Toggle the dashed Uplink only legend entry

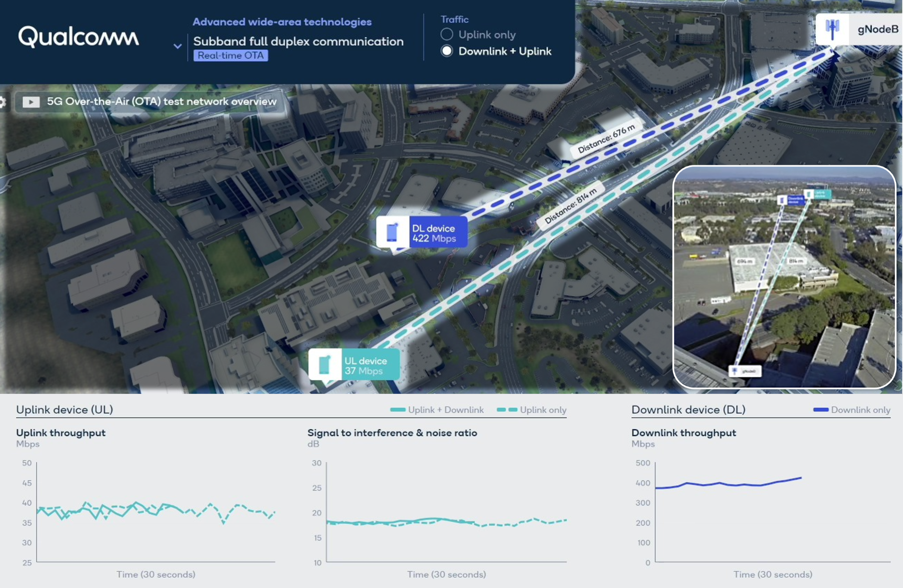tap(507, 410)
